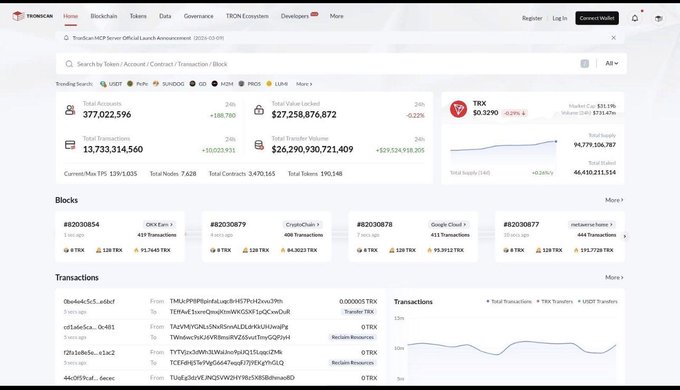This screenshot has width=680, height=390.
Task: Open the metaverse home producer chip
Action: [x=592, y=225]
